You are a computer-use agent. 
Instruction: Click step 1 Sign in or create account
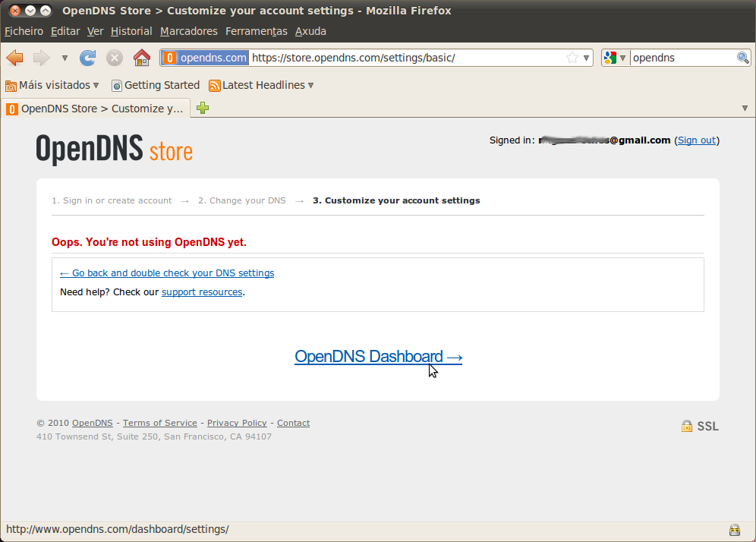112,200
